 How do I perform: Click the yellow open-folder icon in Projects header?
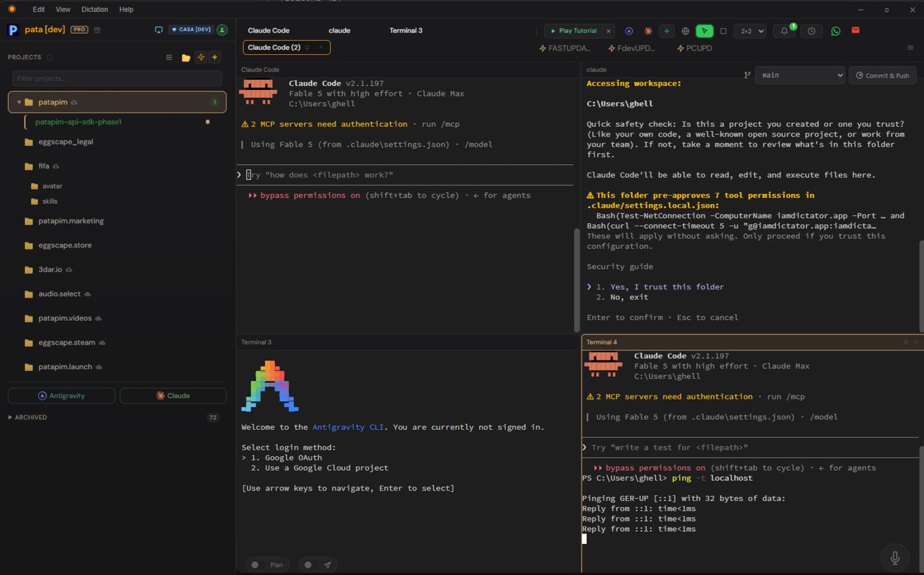(x=186, y=57)
